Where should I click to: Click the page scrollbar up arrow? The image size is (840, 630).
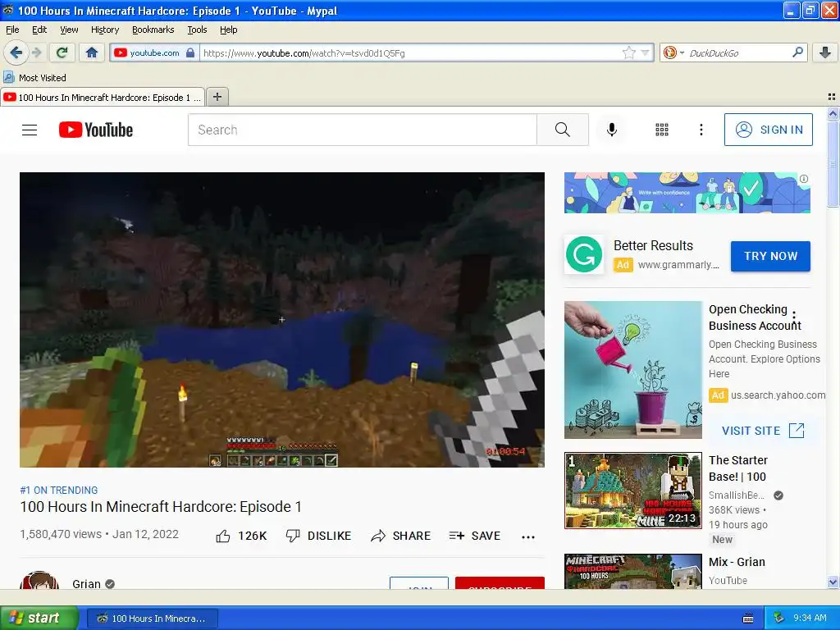[833, 113]
